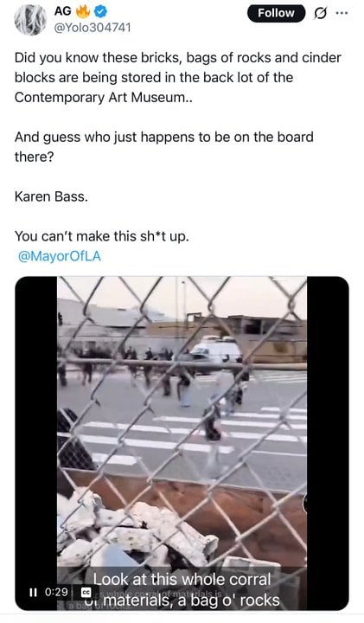Open the three-dot more options menu
This screenshot has height=623, width=364.
(342, 13)
